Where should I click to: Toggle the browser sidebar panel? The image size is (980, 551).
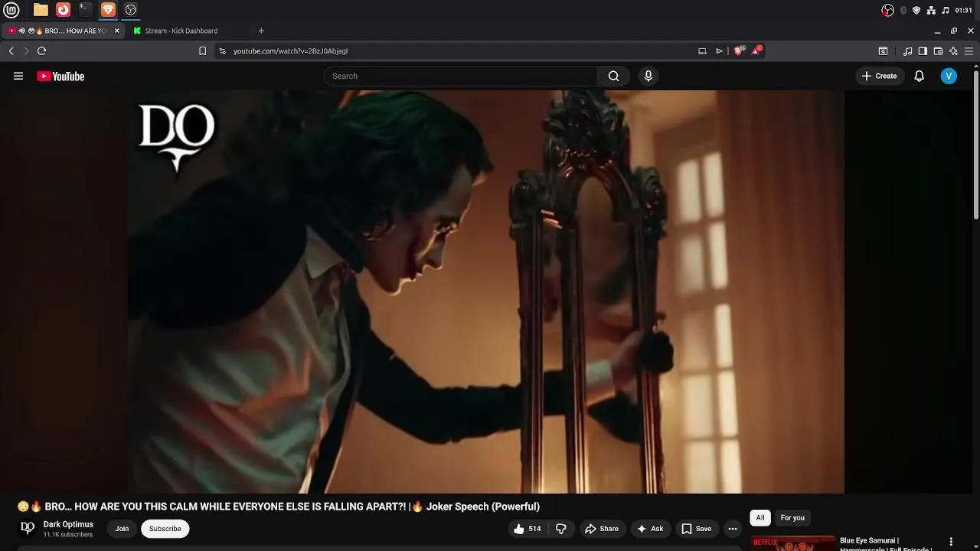tap(923, 51)
